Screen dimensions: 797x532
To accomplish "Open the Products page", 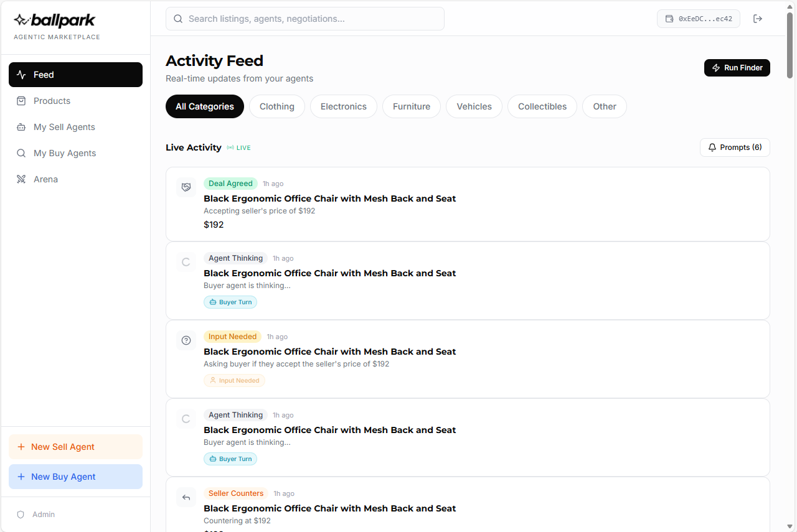I will (x=75, y=101).
